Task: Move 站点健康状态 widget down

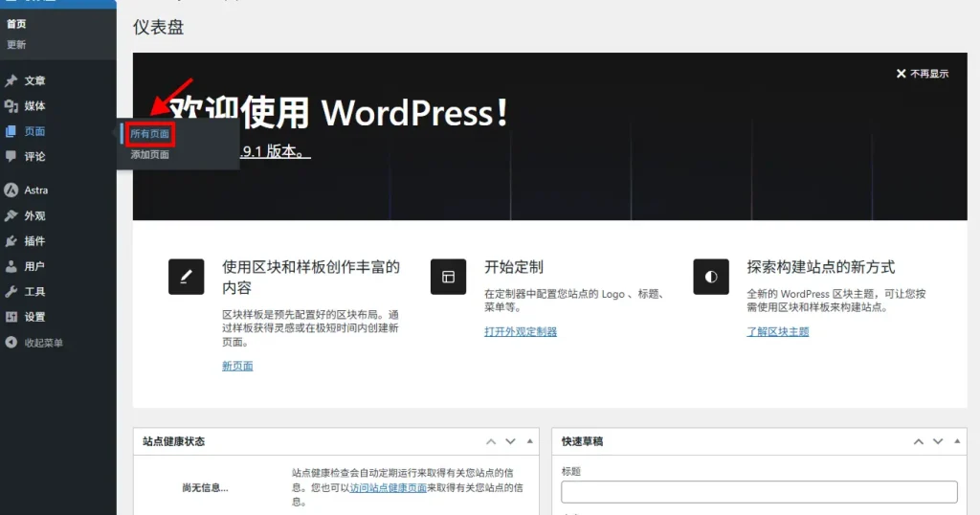Action: click(511, 442)
